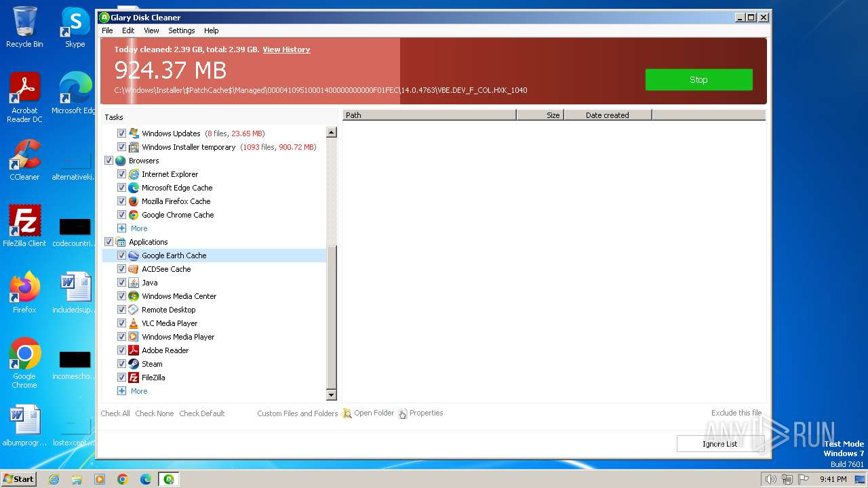This screenshot has width=868, height=488.
Task: Click the Open Folder icon
Action: coord(347,413)
